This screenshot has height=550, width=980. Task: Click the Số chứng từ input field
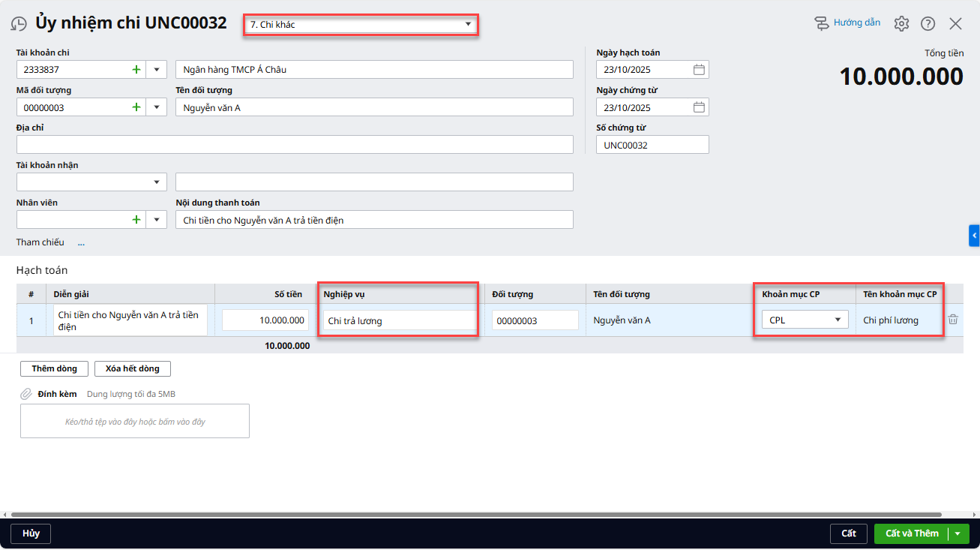pyautogui.click(x=652, y=145)
